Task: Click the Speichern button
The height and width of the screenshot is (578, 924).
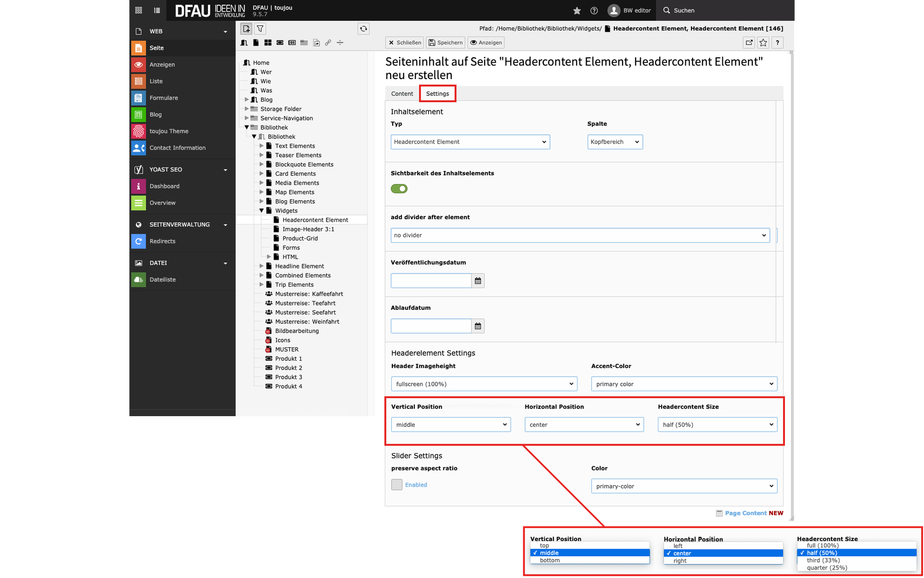Action: point(446,43)
